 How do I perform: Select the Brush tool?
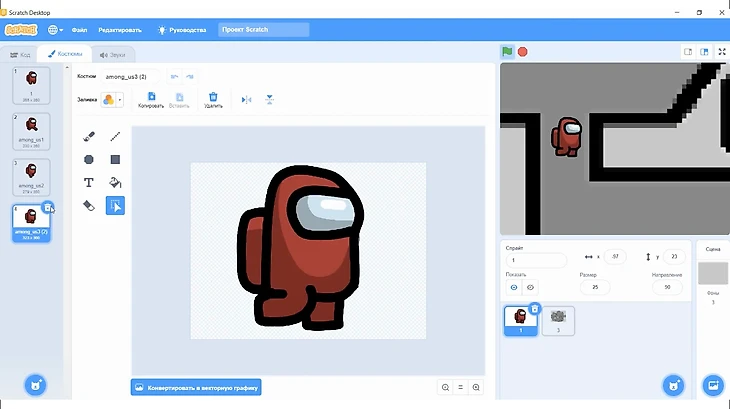click(89, 136)
